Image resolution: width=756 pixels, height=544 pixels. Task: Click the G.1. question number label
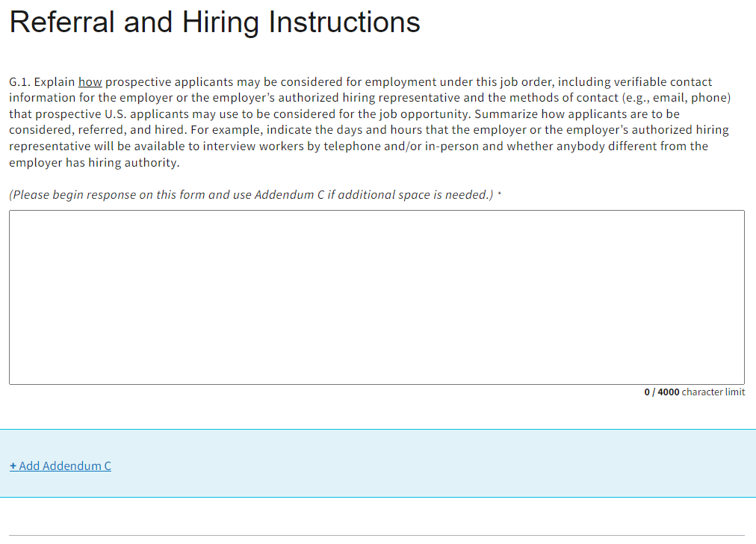tap(20, 82)
